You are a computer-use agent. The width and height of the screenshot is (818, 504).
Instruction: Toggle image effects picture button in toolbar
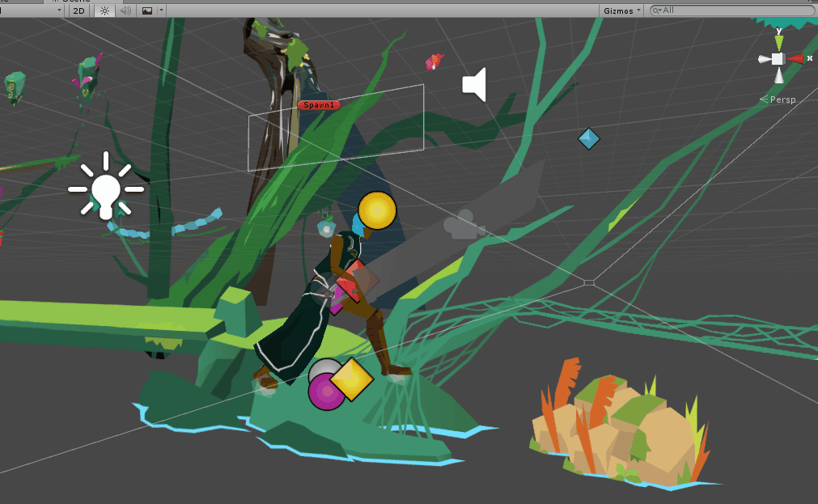(x=147, y=11)
